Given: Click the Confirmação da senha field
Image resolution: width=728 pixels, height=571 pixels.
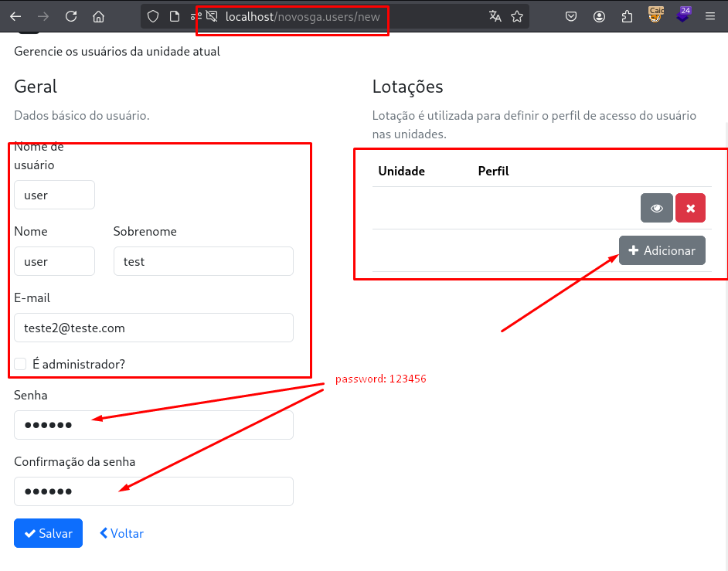Looking at the screenshot, I should click(153, 491).
